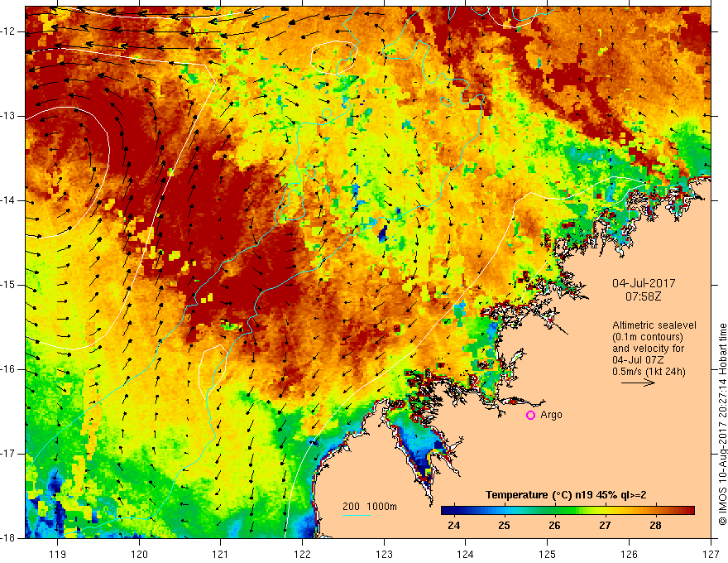Screen dimensions: 728x563
Task: Click longitude label 124
Action: [466, 554]
